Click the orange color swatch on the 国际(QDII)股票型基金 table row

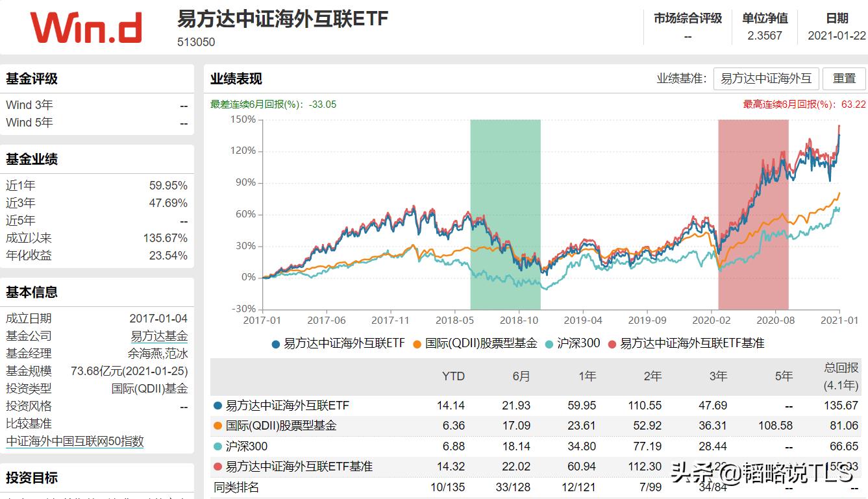tap(219, 426)
